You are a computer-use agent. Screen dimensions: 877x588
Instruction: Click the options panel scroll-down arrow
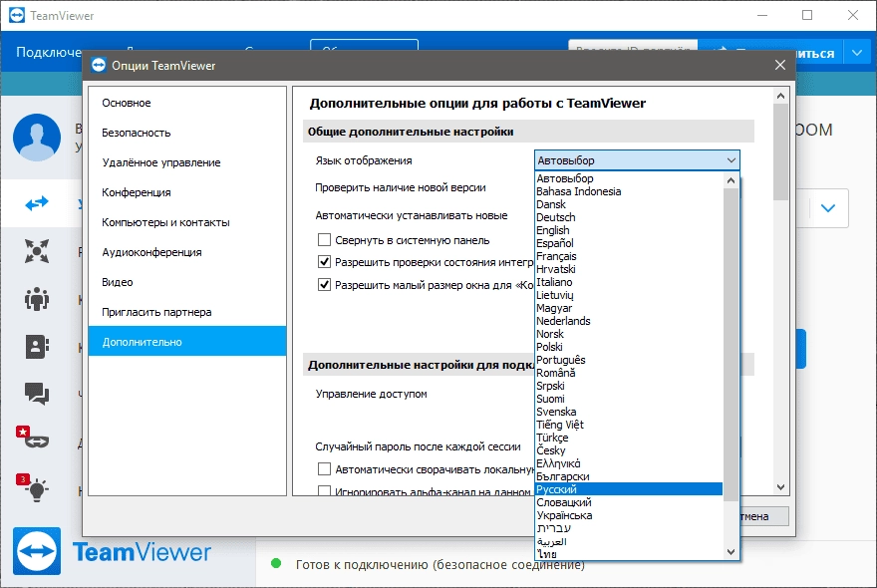780,487
